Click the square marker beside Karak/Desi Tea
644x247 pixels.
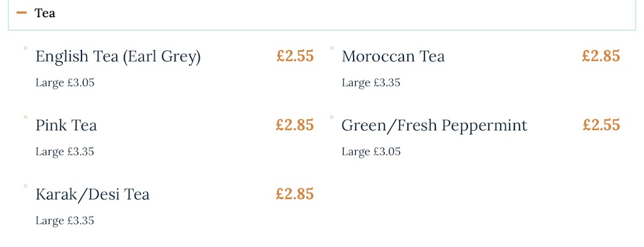click(x=25, y=186)
